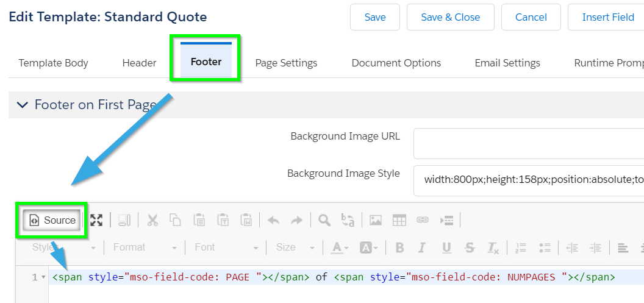Click the Insert Field button
Image resolution: width=644 pixels, height=303 pixels.
pyautogui.click(x=606, y=17)
